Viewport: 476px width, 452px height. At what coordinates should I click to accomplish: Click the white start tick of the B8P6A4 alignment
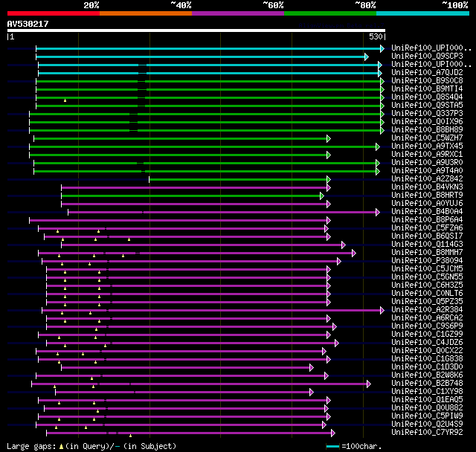[x=30, y=221]
